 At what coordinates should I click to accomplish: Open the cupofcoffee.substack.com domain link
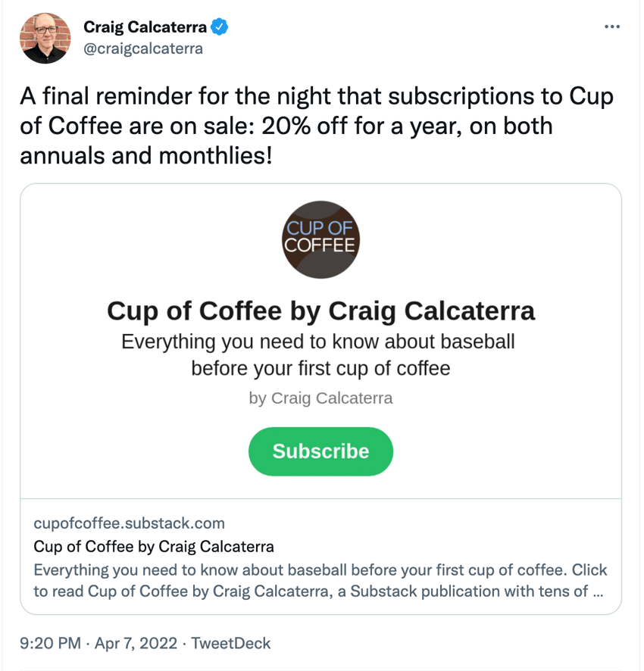click(x=130, y=523)
